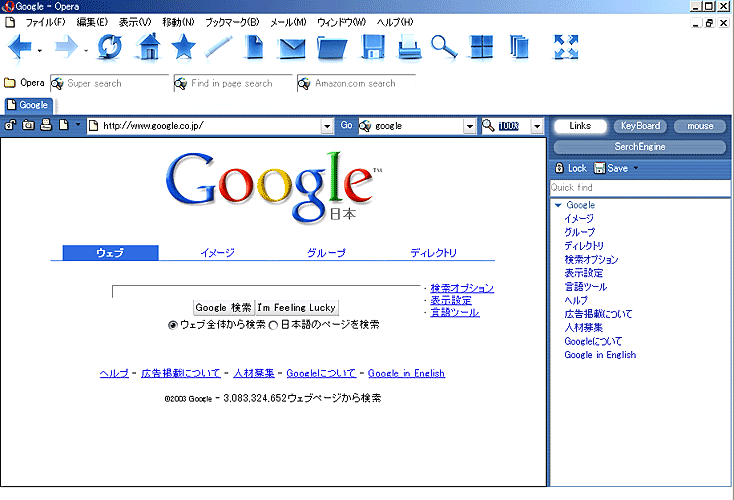Expand the zoom 100% dropdown
This screenshot has width=734, height=500.
pos(536,126)
